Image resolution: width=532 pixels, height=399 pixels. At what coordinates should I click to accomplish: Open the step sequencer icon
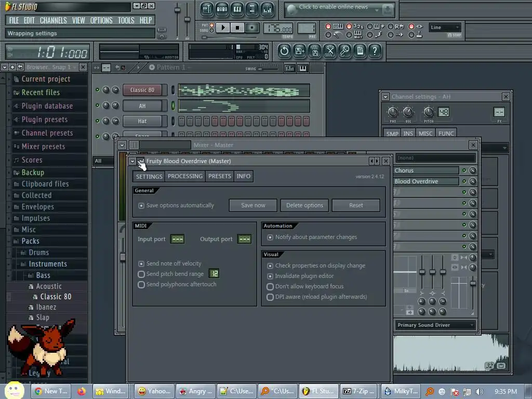[222, 9]
